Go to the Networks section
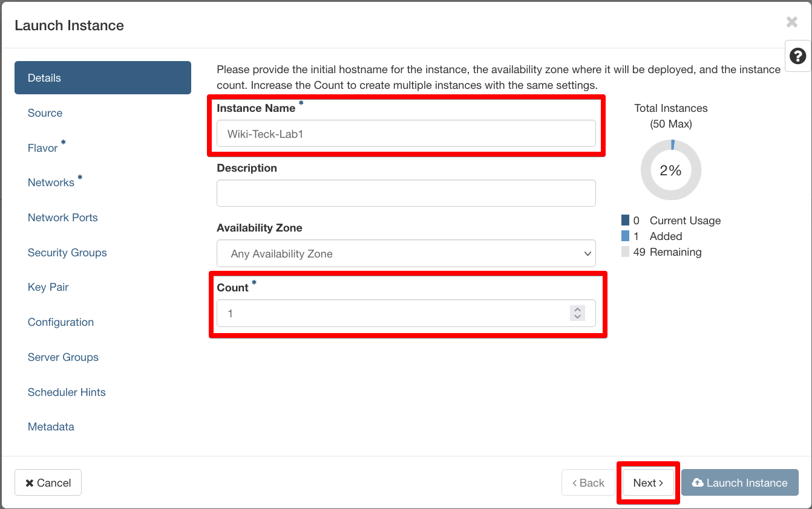 pos(51,183)
